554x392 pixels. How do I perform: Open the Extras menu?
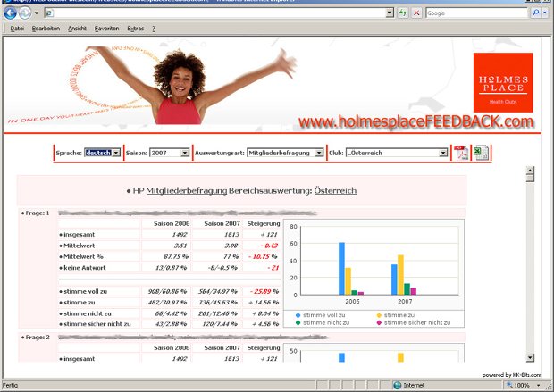pos(135,29)
